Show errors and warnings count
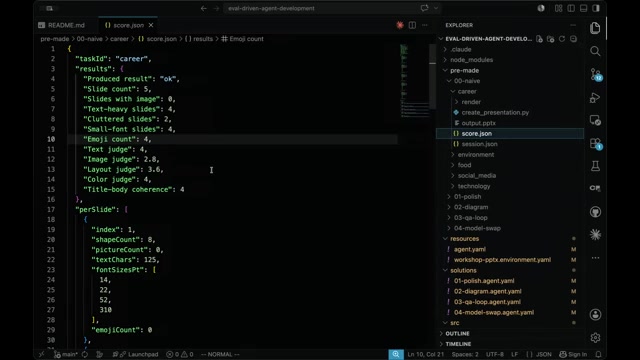The image size is (640, 360). coord(180,354)
